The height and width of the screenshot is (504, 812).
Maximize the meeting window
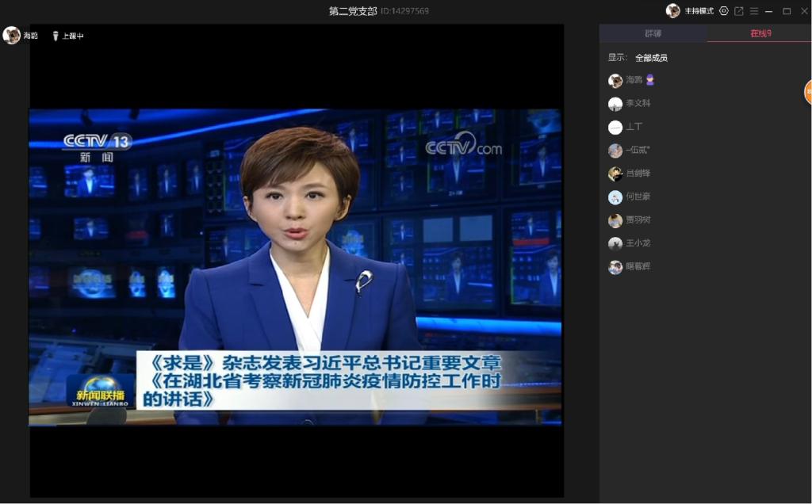pos(787,11)
